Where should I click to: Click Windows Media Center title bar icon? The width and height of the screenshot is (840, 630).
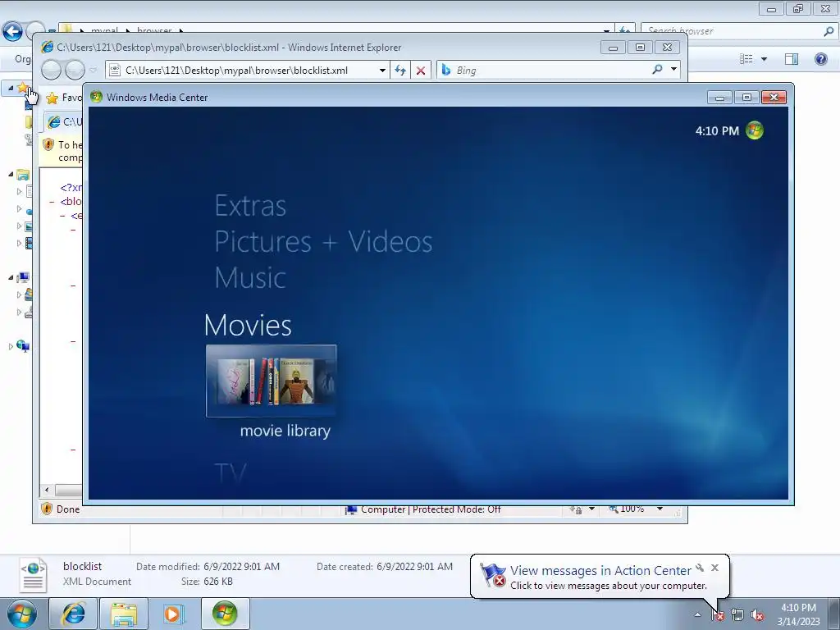97,97
